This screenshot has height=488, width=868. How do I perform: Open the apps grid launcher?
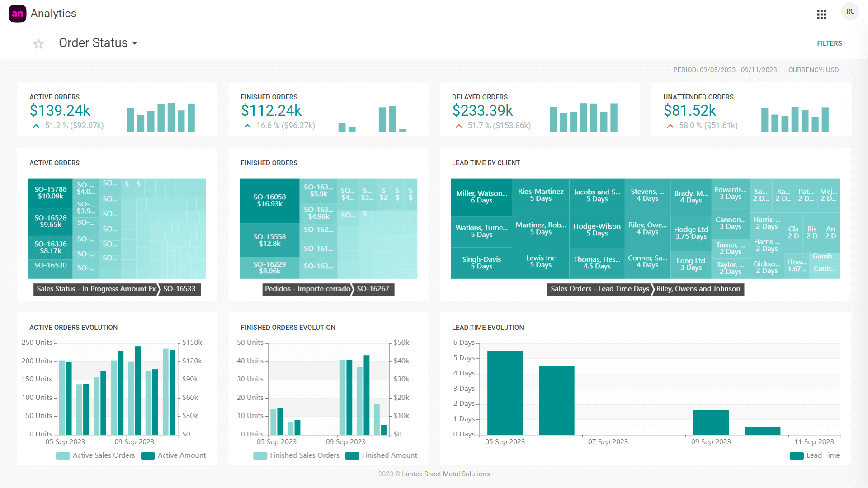821,14
